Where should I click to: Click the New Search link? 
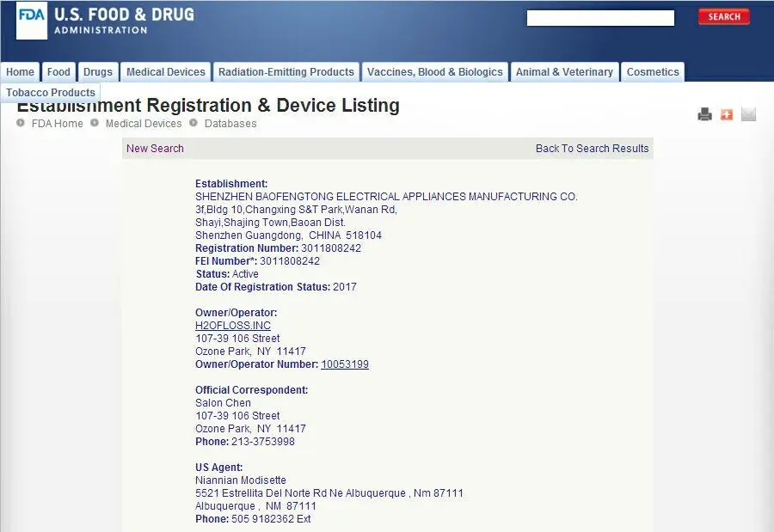155,149
